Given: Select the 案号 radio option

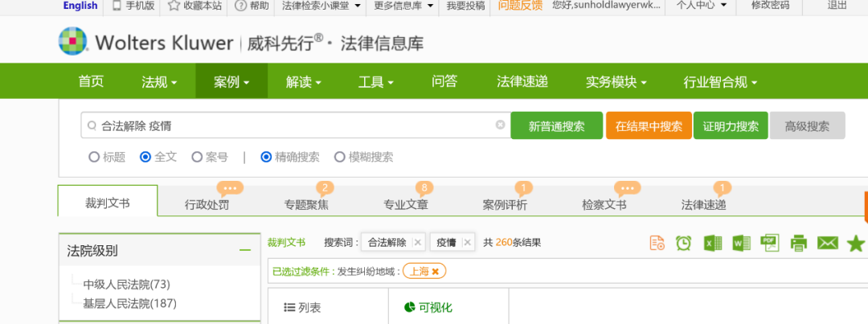Looking at the screenshot, I should coord(197,157).
